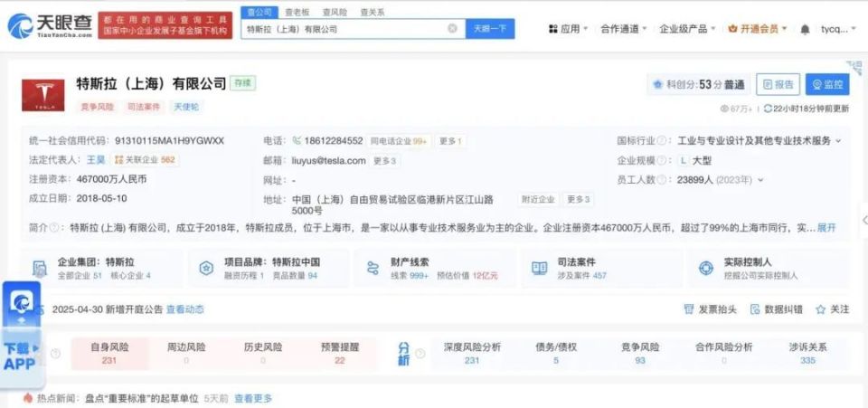
Task: Open the 财产线索 card icon
Action: point(373,269)
